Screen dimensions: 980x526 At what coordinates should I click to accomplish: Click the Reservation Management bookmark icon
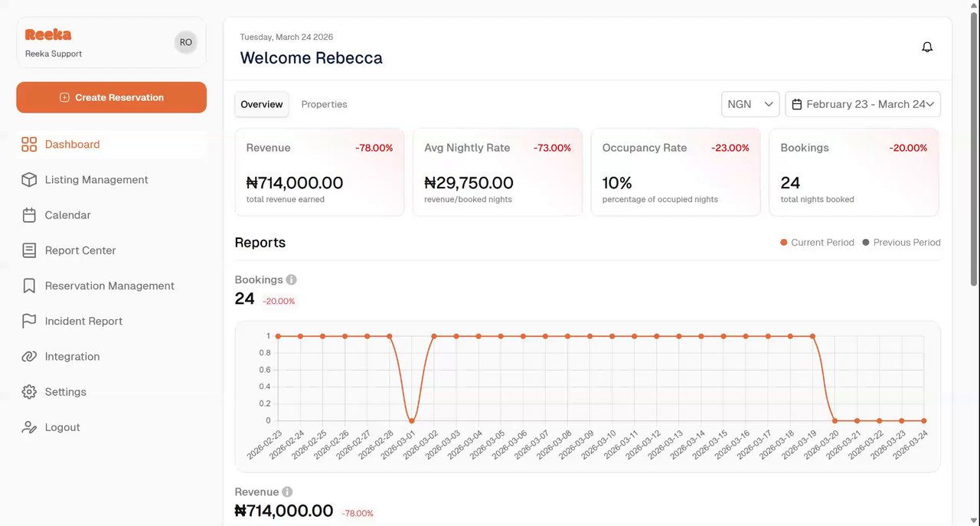tap(29, 286)
